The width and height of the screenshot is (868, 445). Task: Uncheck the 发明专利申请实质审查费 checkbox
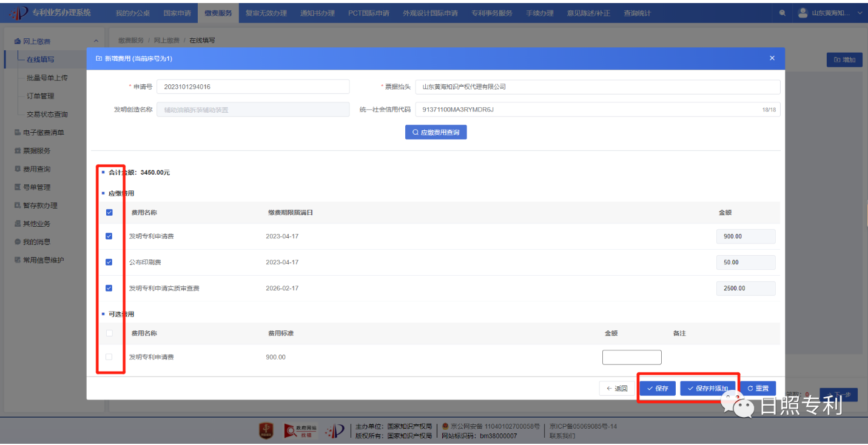pyautogui.click(x=109, y=289)
